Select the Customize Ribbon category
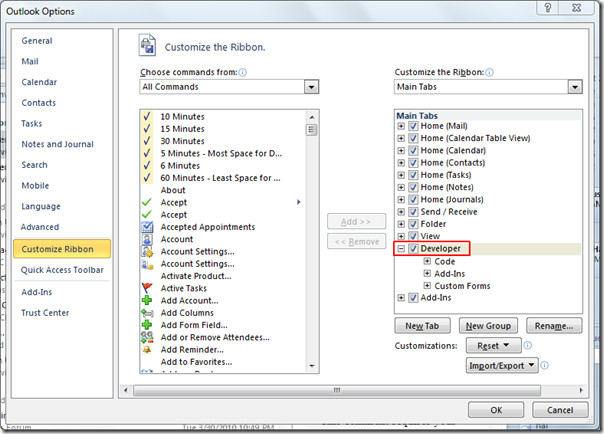 click(x=62, y=249)
